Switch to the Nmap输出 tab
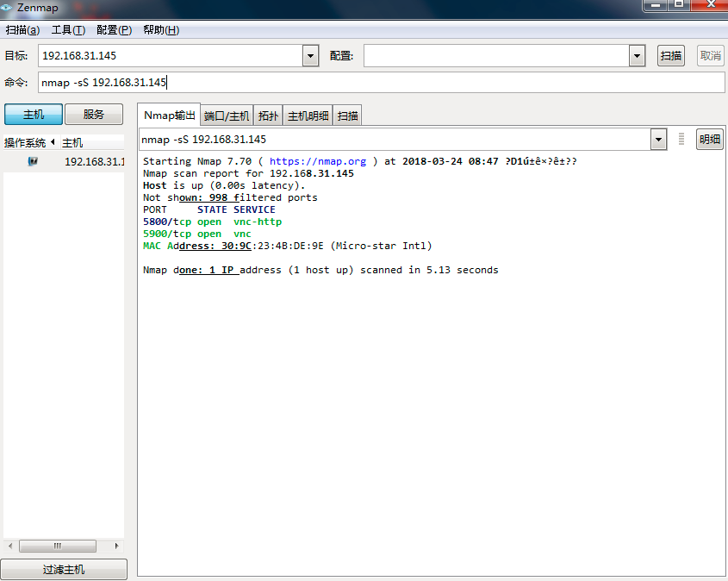 coord(169,116)
